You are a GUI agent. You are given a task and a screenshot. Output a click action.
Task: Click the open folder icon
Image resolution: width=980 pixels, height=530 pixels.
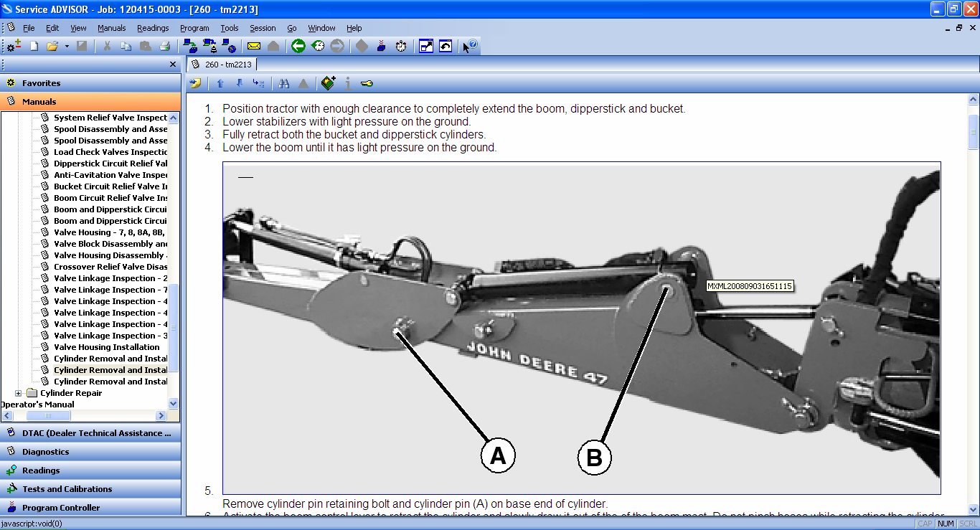52,46
